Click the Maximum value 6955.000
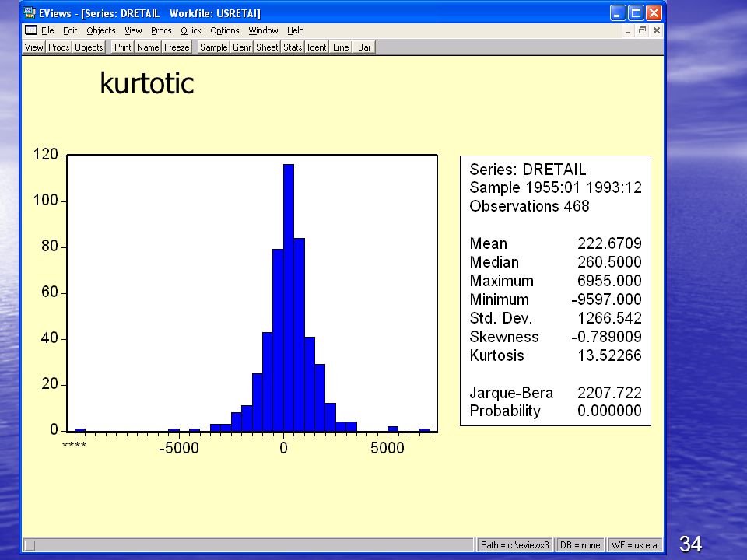 pos(609,281)
